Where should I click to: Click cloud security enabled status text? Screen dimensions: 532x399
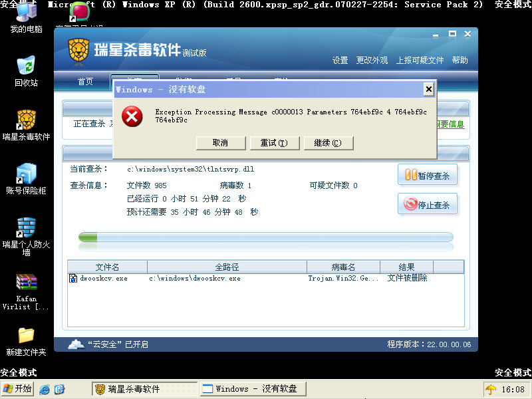118,344
